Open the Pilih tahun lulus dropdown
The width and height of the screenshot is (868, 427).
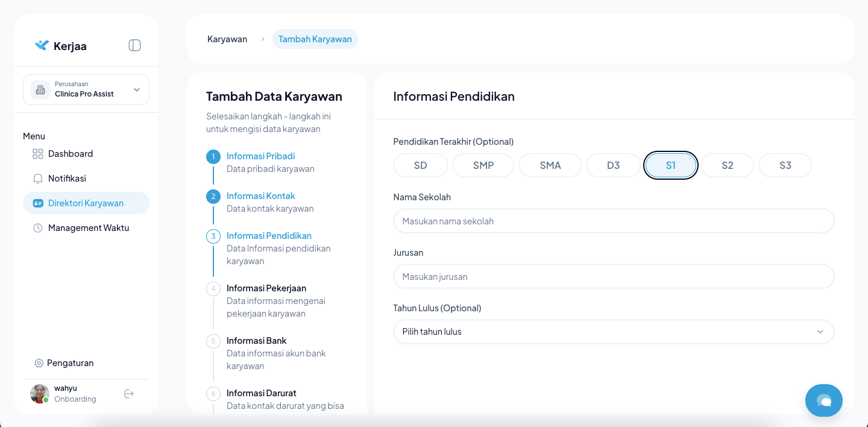coord(613,332)
